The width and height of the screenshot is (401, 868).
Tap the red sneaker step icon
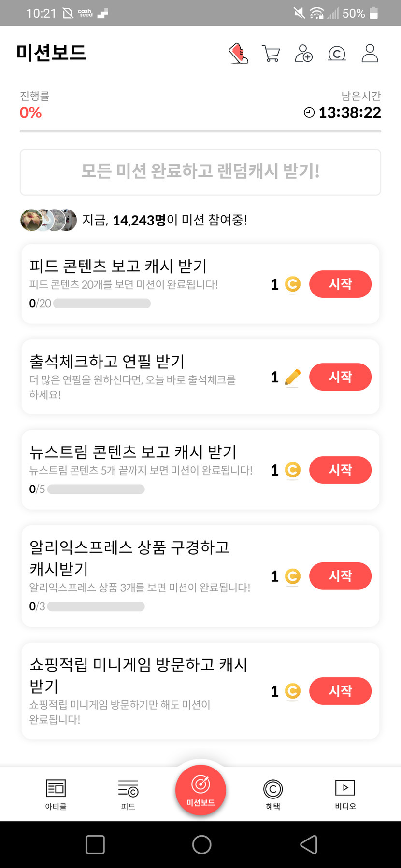(238, 53)
